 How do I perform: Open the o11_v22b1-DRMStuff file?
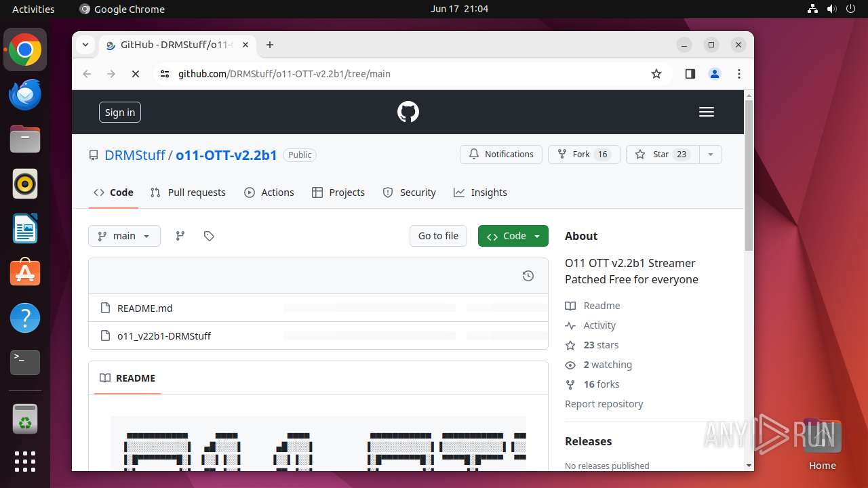[x=164, y=335]
